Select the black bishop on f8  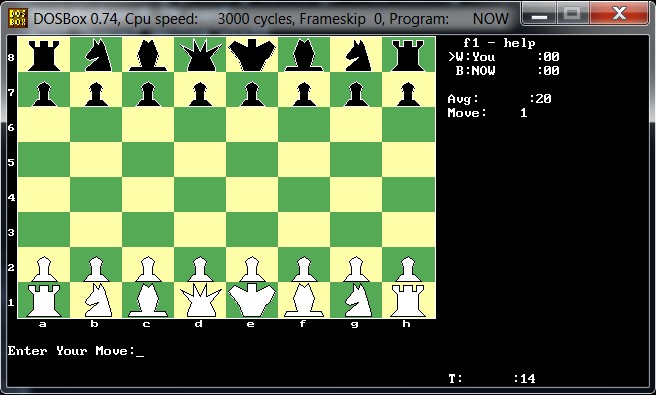pyautogui.click(x=304, y=54)
